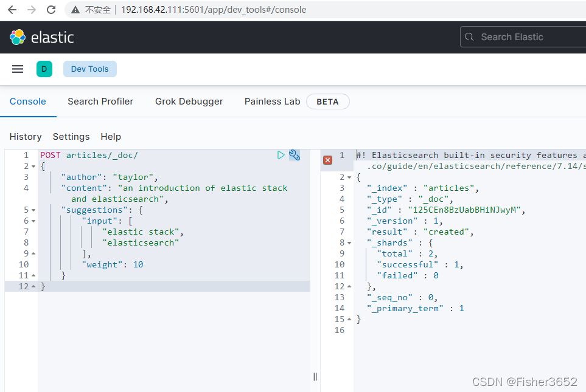Click the "elastic stack" input entry
Screen dimensions: 586x392
tap(141, 232)
